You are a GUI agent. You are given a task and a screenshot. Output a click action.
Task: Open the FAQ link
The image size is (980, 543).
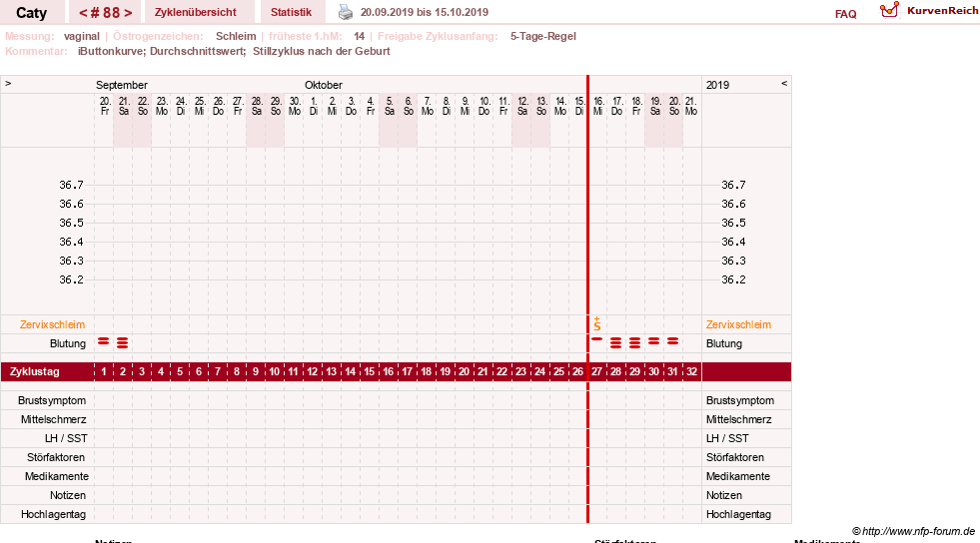(845, 14)
